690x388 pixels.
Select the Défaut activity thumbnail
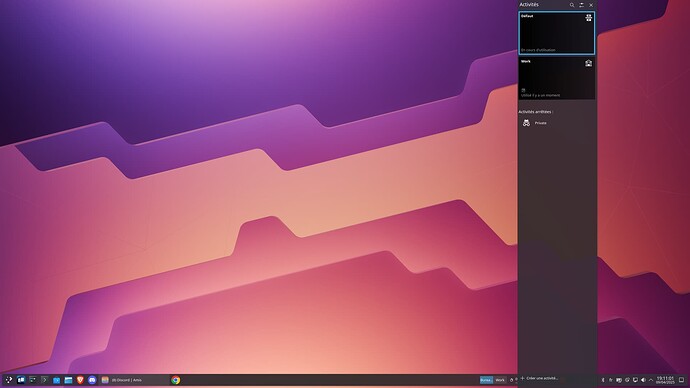(x=557, y=33)
